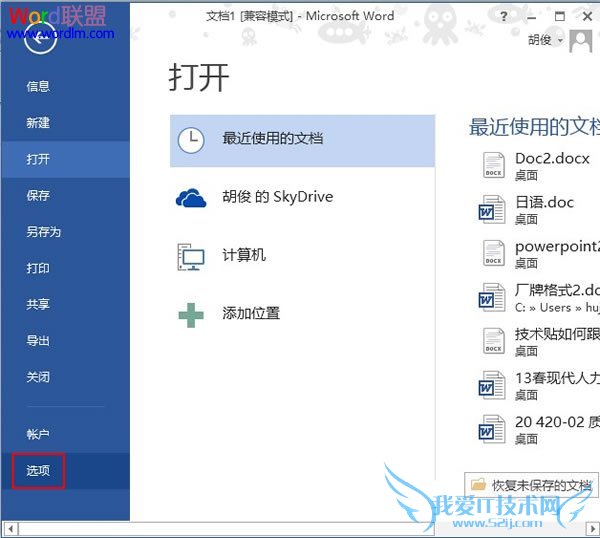
Task: Click the horizontal scrollbar left arrow
Action: tap(10, 529)
